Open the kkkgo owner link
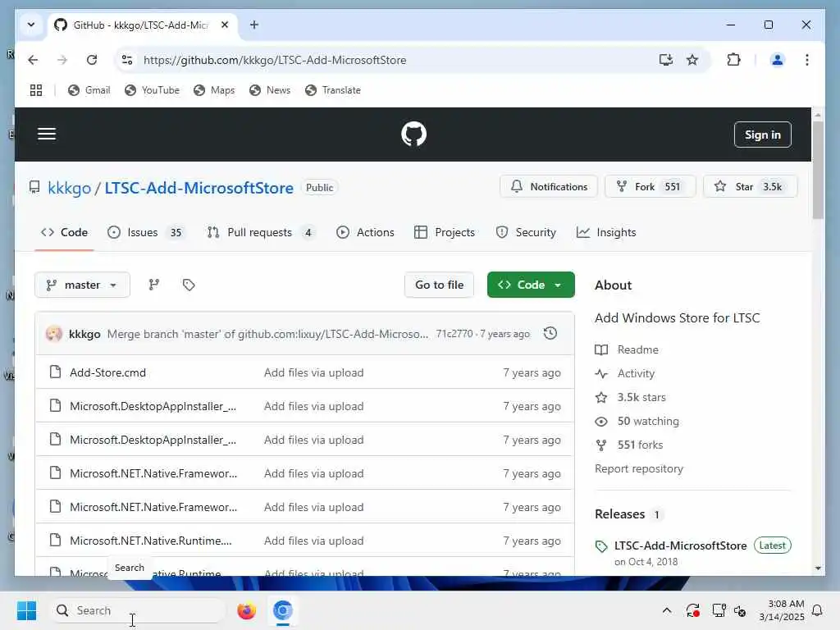This screenshot has height=630, width=840. 70,188
